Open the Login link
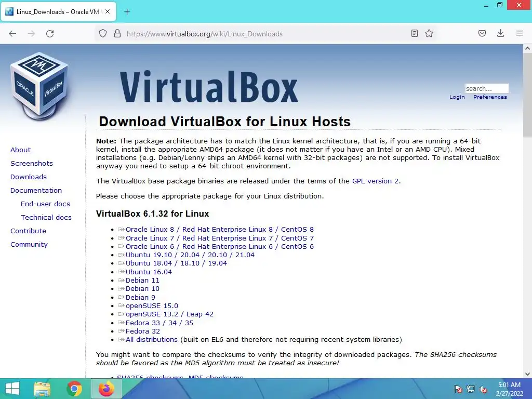532x399 pixels. (x=457, y=97)
